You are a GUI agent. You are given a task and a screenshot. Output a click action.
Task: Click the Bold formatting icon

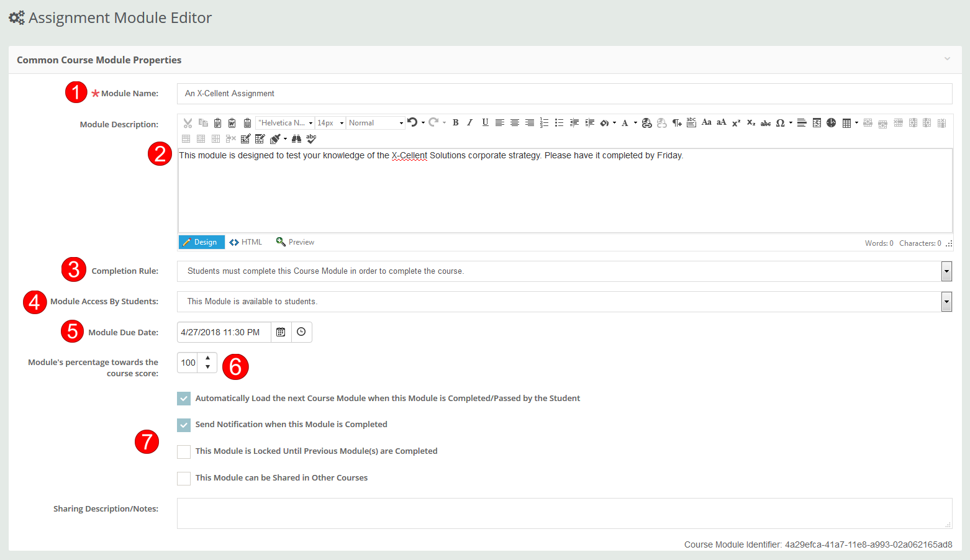pyautogui.click(x=455, y=122)
